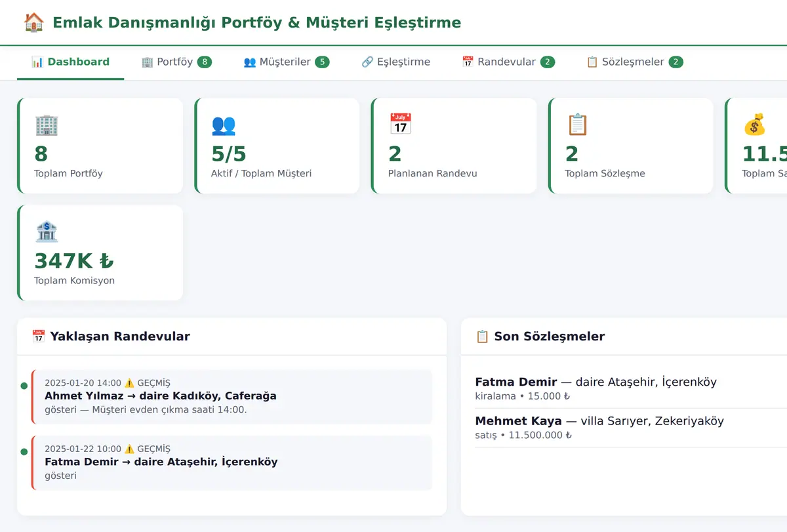Click the value 2 above Toplam Sözleşme

tap(572, 153)
